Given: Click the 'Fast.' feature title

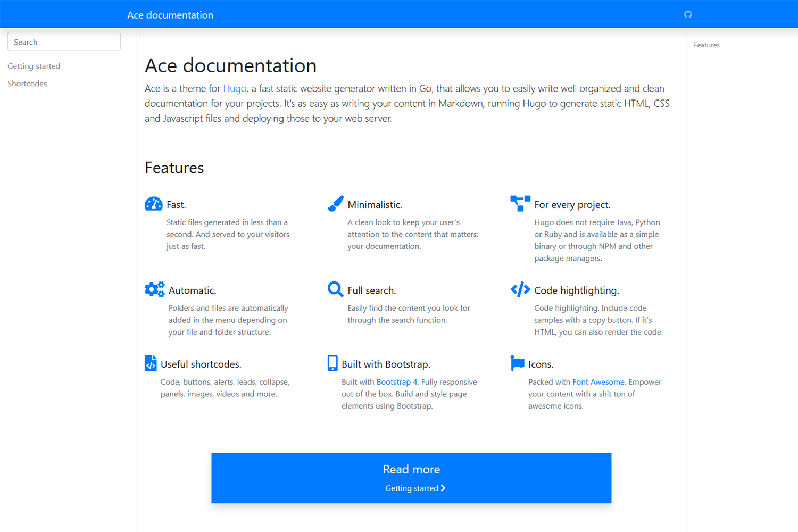Looking at the screenshot, I should [176, 205].
